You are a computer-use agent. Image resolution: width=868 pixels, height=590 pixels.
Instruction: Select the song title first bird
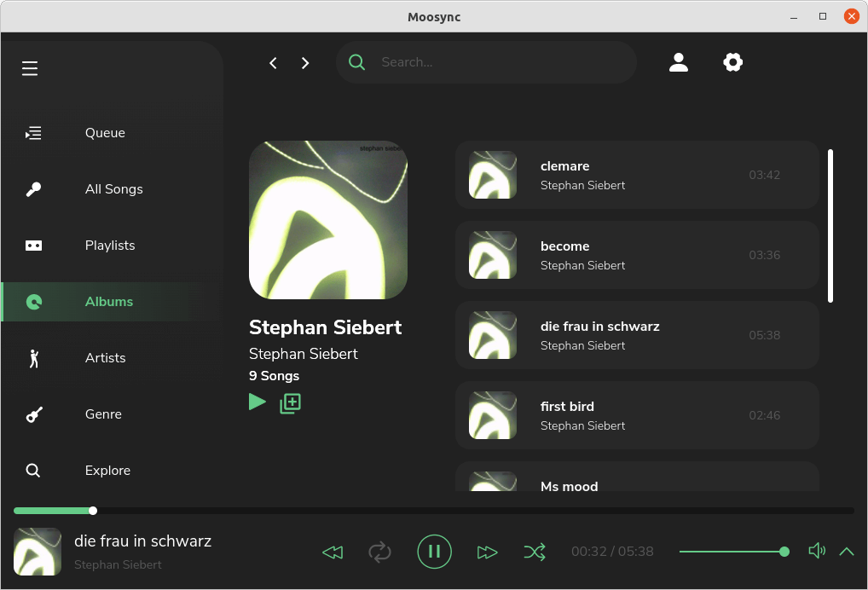coord(567,407)
